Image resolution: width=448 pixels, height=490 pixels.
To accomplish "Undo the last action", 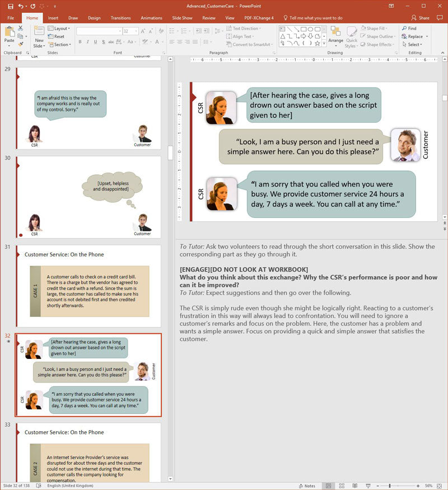I will (x=21, y=6).
